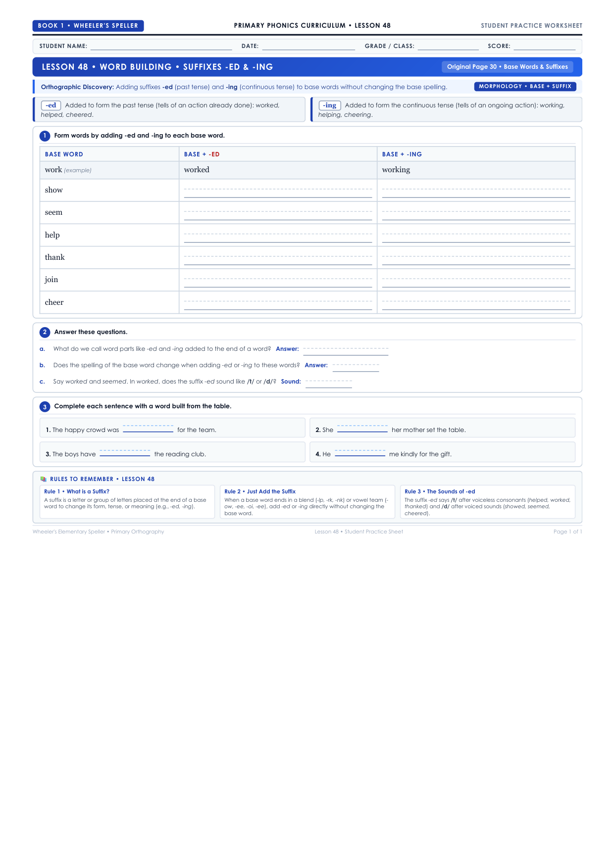Click the 'Rule 2 • Just Add the Suffix' heading
Screen dimensions: 614x868
tap(260, 491)
